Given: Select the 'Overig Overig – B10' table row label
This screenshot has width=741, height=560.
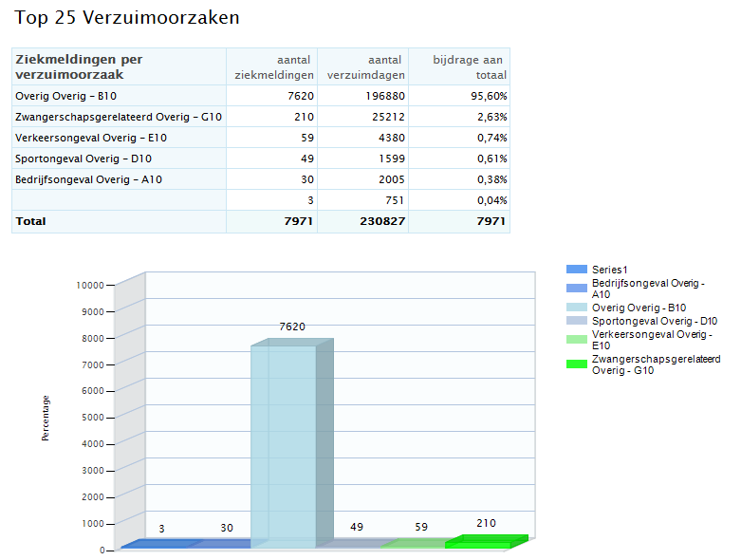Looking at the screenshot, I should pyautogui.click(x=66, y=96).
